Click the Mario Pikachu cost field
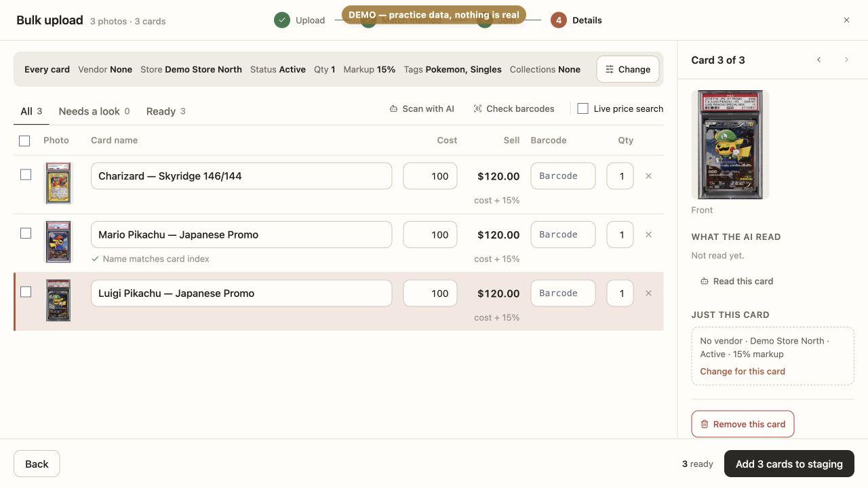Screen dimensions: 868x488 click(430, 235)
